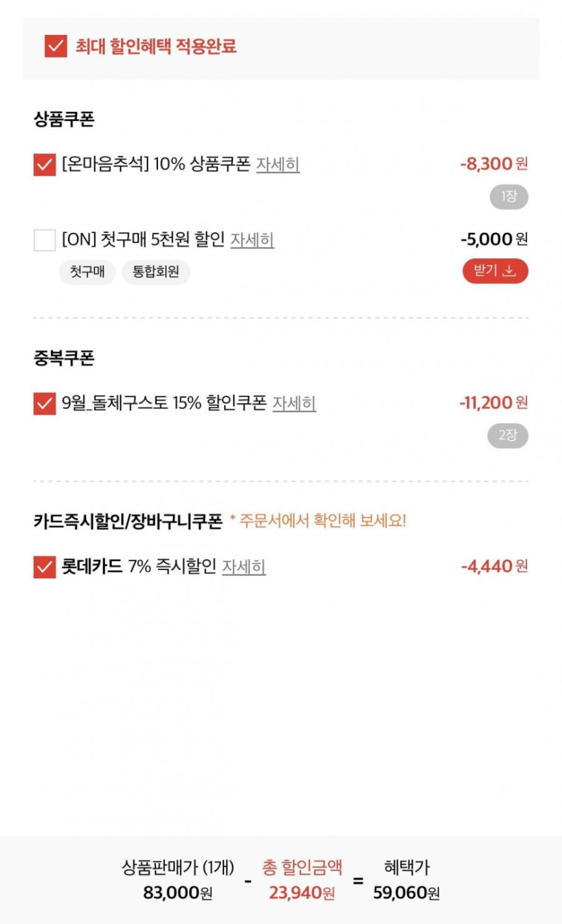Screen dimensions: 562x924
Task: View 자세히 for 롯데카드 7% 즉시할인
Action: tap(244, 567)
